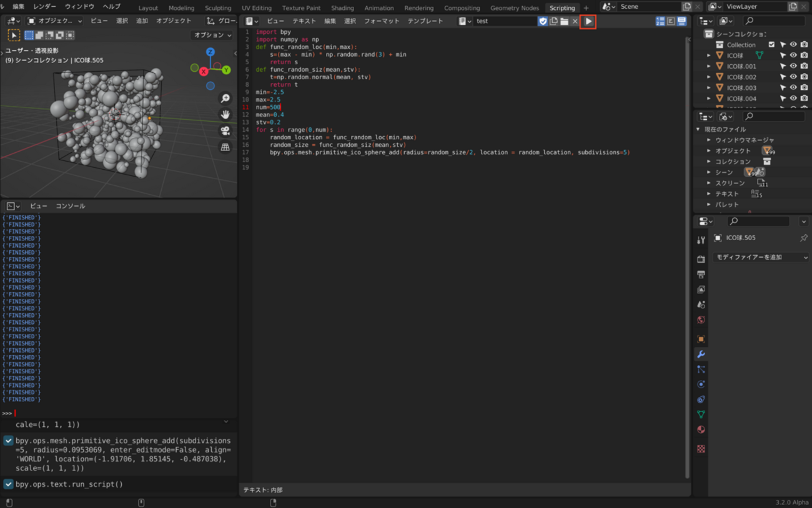Open the Material properties tab icon
Image resolution: width=812 pixels, height=508 pixels.
coord(701,429)
